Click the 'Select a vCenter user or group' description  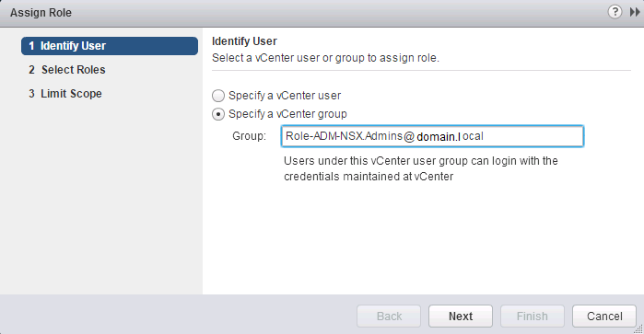[x=325, y=58]
